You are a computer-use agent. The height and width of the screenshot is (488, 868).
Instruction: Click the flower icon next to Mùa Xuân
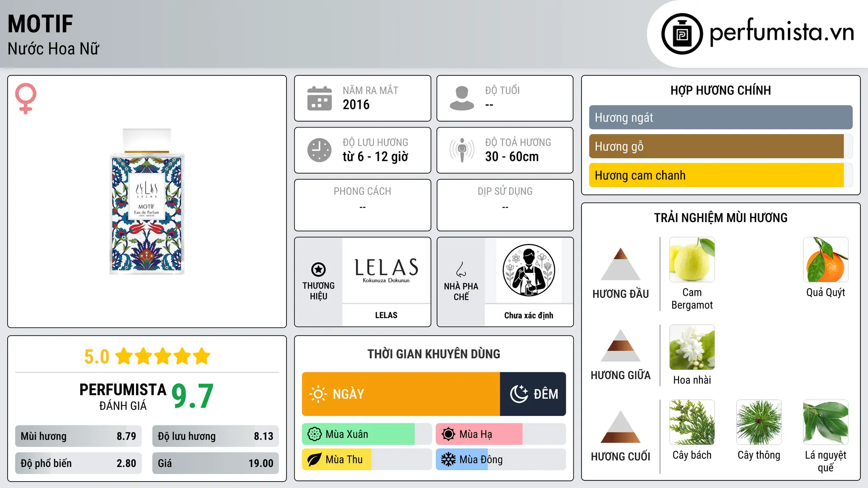click(x=314, y=434)
